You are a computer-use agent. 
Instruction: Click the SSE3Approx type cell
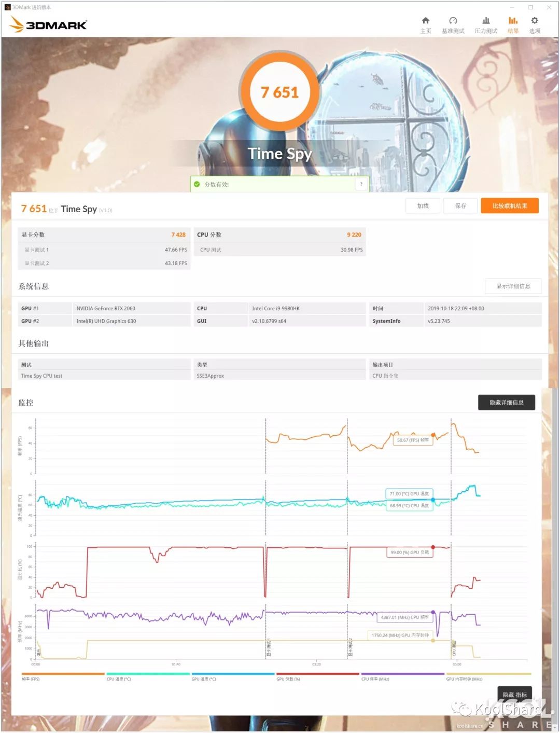[279, 376]
